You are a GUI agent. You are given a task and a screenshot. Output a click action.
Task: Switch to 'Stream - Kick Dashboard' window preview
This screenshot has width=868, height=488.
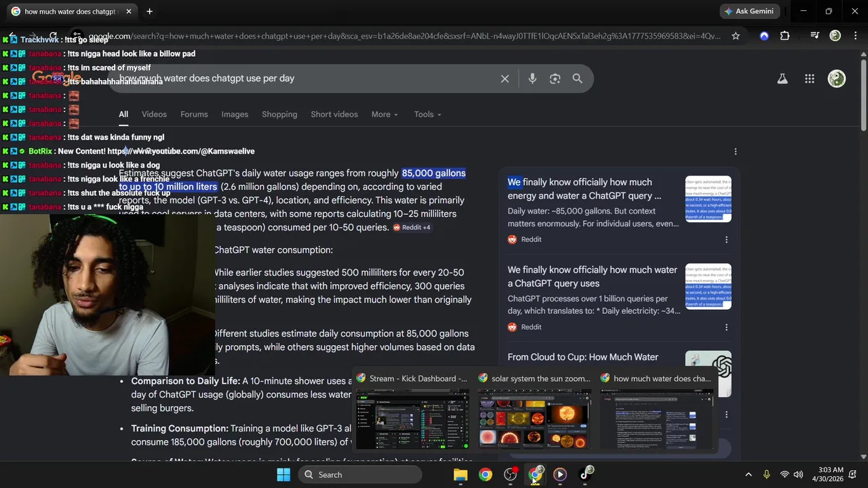412,411
